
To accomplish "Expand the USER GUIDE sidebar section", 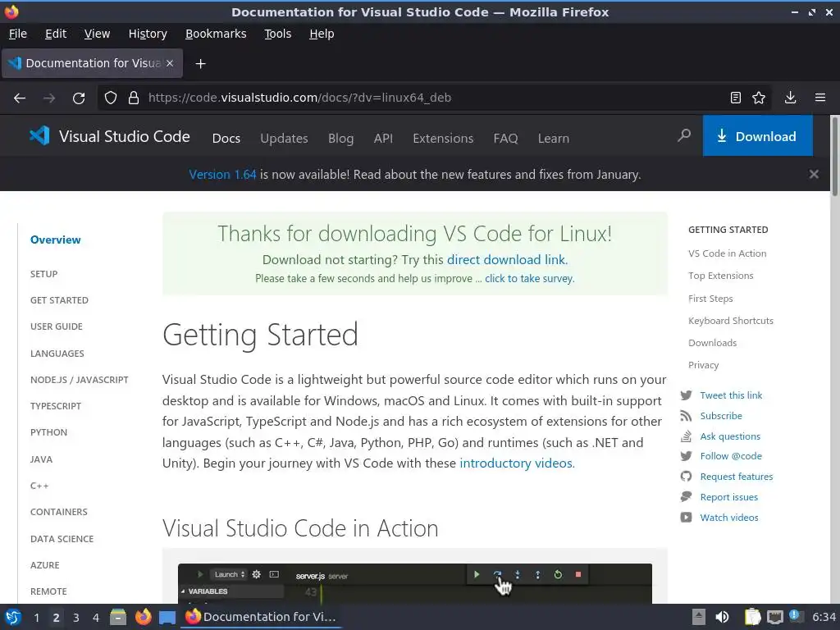I will pyautogui.click(x=57, y=326).
